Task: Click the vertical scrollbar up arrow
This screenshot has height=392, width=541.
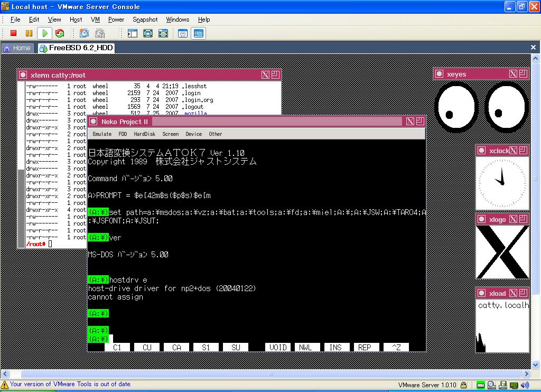Action: pyautogui.click(x=536, y=58)
